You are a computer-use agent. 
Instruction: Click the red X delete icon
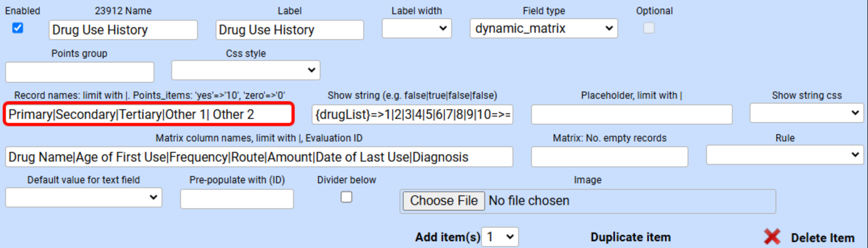772,237
